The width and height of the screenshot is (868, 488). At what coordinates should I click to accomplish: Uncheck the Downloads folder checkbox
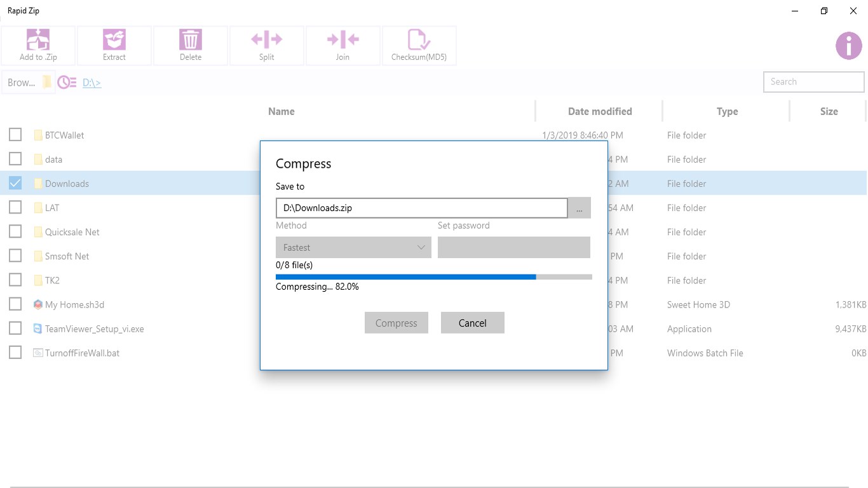point(15,183)
